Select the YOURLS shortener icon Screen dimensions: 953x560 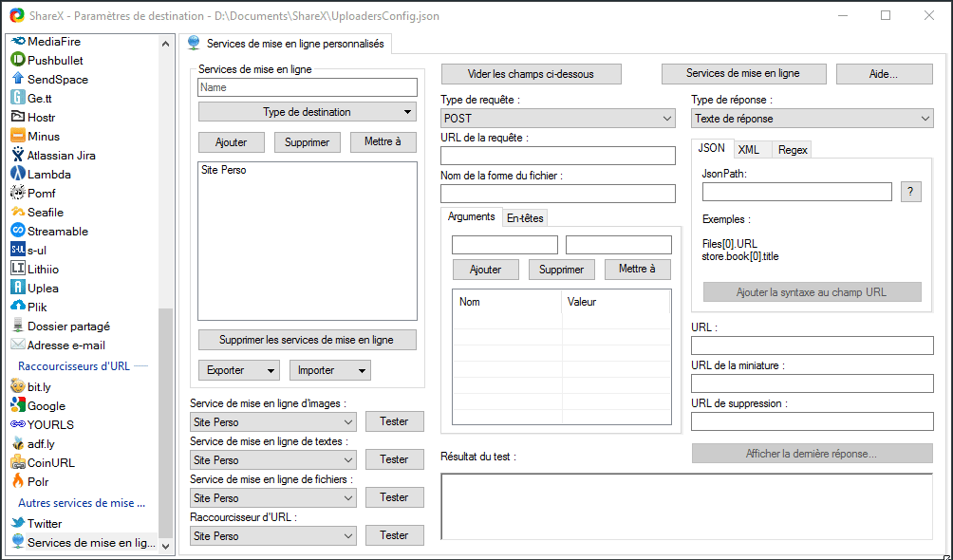47,424
